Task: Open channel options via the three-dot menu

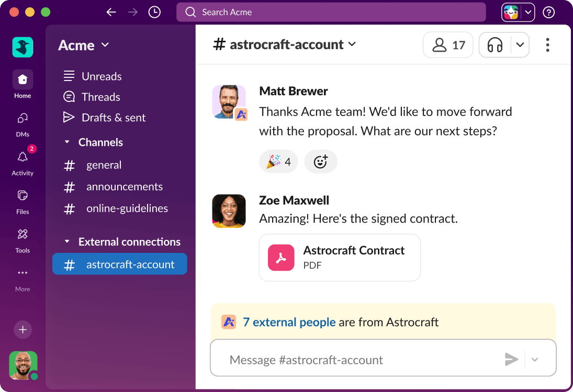Action: pos(547,45)
